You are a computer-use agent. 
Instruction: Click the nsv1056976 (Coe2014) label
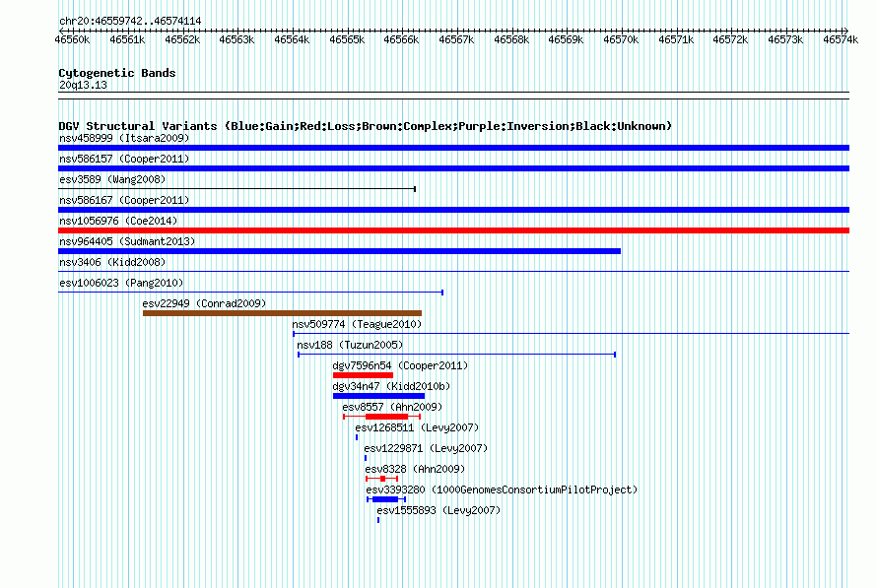[x=118, y=221]
